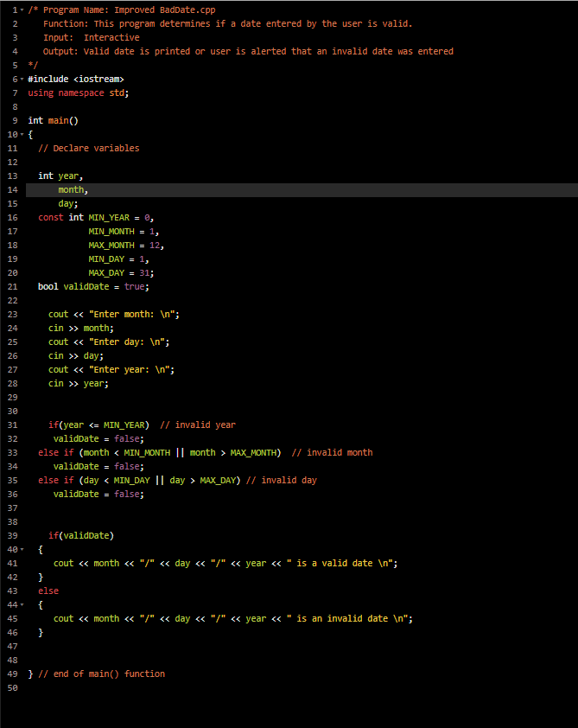Click 'MIN_YEAR = 0,' on line 16

coord(121,217)
